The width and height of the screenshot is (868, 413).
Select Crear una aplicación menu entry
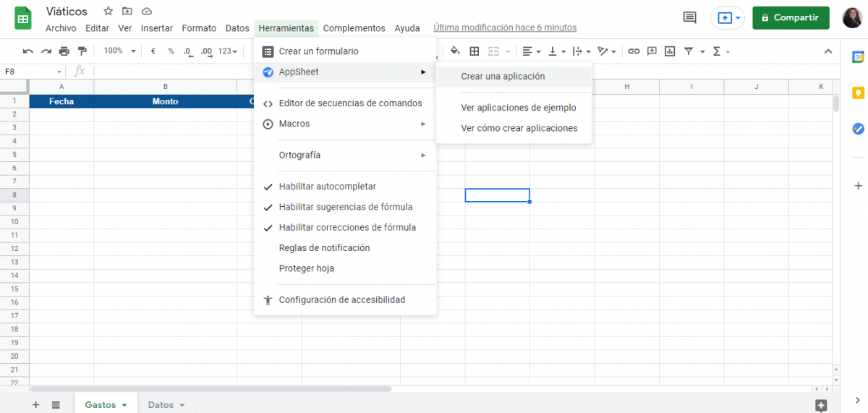(x=503, y=76)
